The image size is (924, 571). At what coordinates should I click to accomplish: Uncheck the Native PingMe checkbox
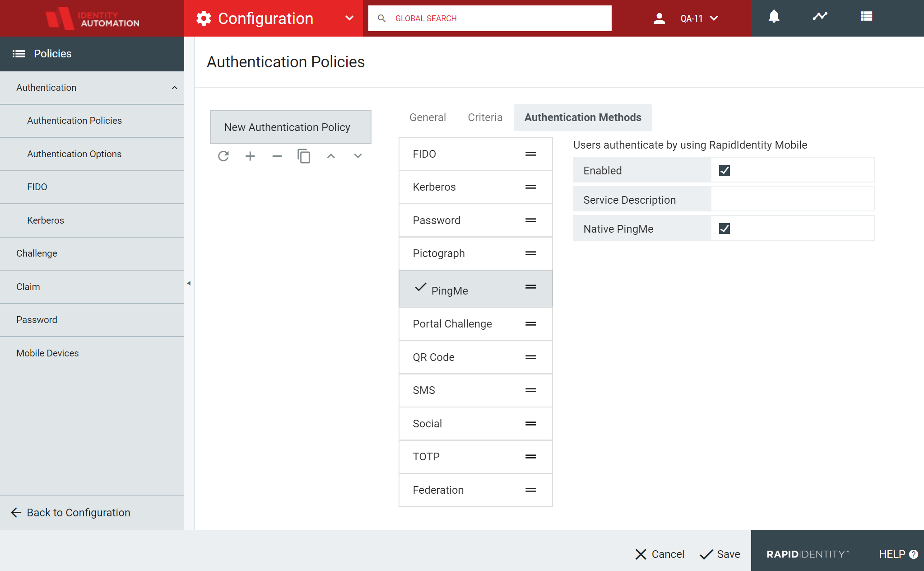(x=724, y=229)
